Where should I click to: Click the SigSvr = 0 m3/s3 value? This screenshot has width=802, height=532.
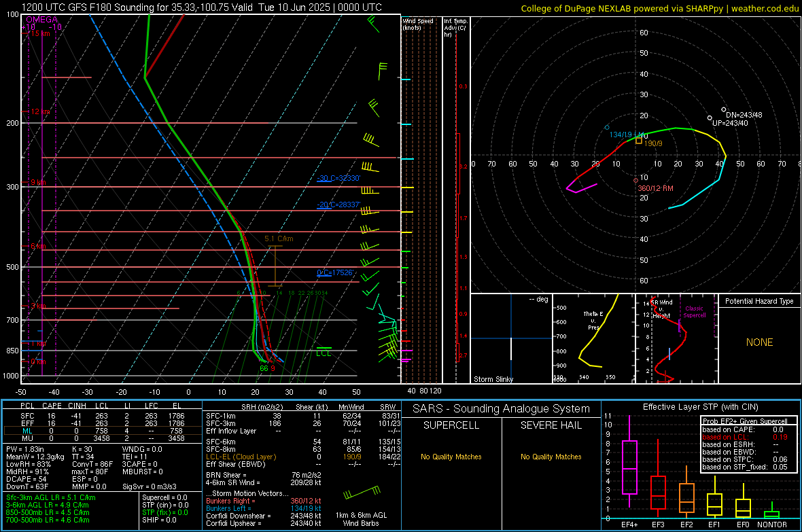(x=150, y=486)
